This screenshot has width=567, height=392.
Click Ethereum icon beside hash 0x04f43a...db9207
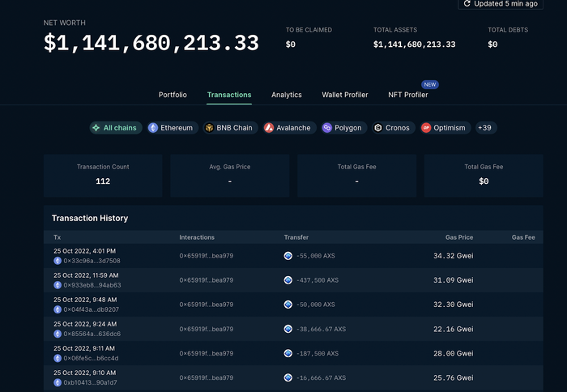[x=58, y=309]
